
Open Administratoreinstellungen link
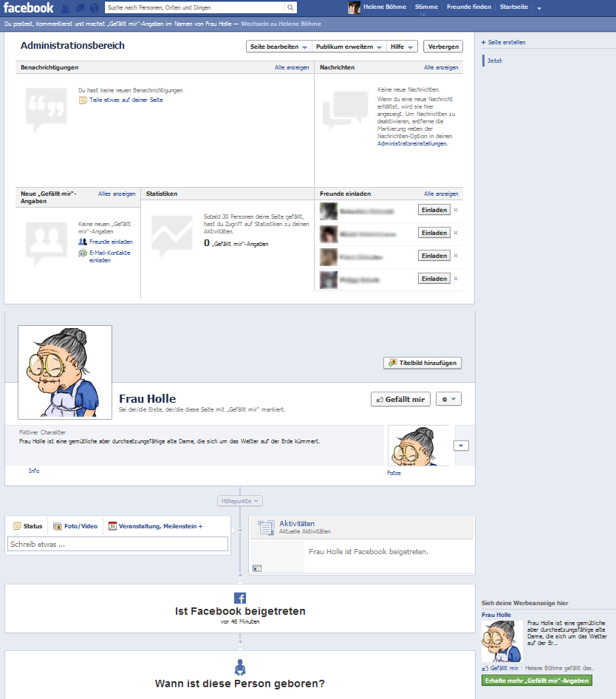click(412, 143)
